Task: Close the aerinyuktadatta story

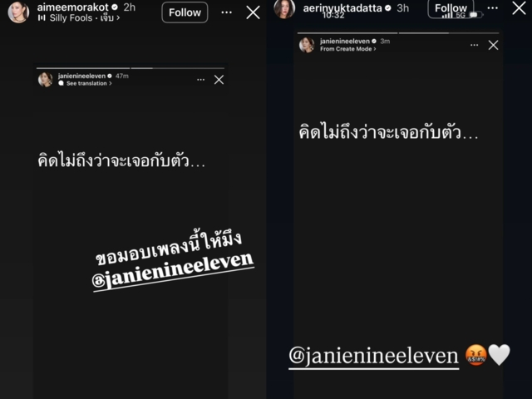Action: point(519,7)
